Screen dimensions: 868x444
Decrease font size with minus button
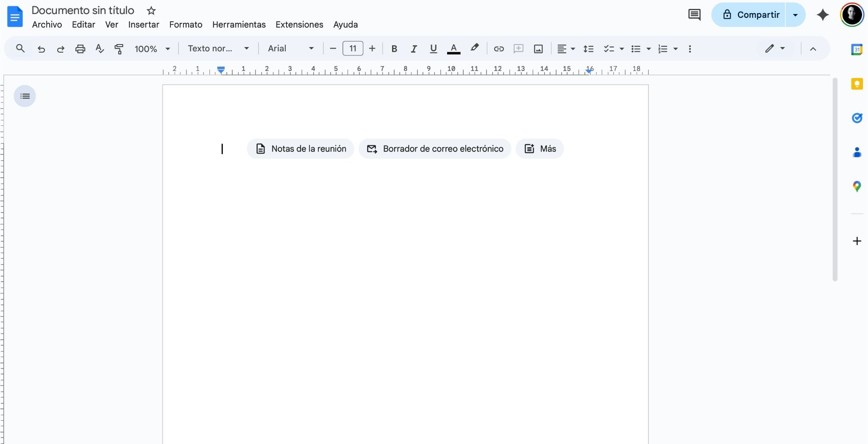pos(333,49)
